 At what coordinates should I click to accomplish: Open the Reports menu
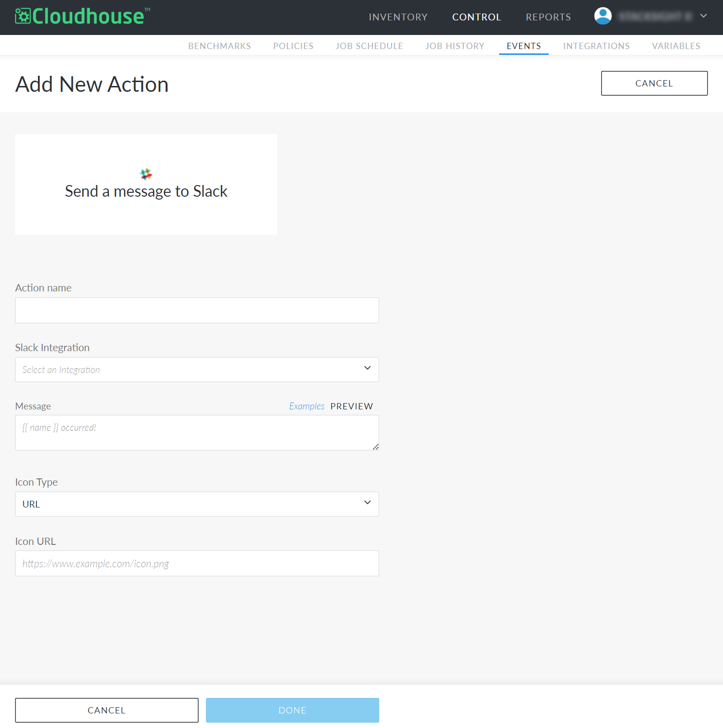[x=548, y=17]
